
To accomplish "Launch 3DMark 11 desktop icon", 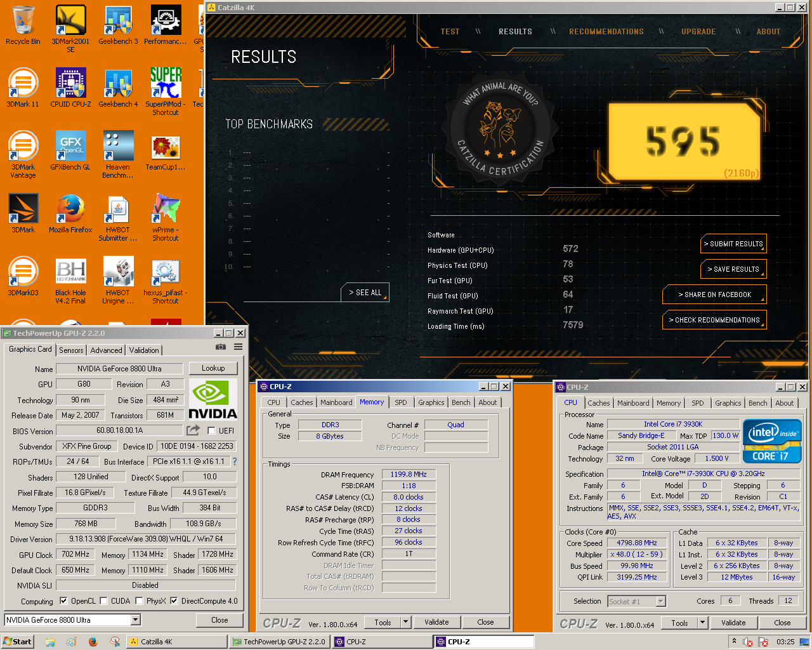I will (x=23, y=88).
